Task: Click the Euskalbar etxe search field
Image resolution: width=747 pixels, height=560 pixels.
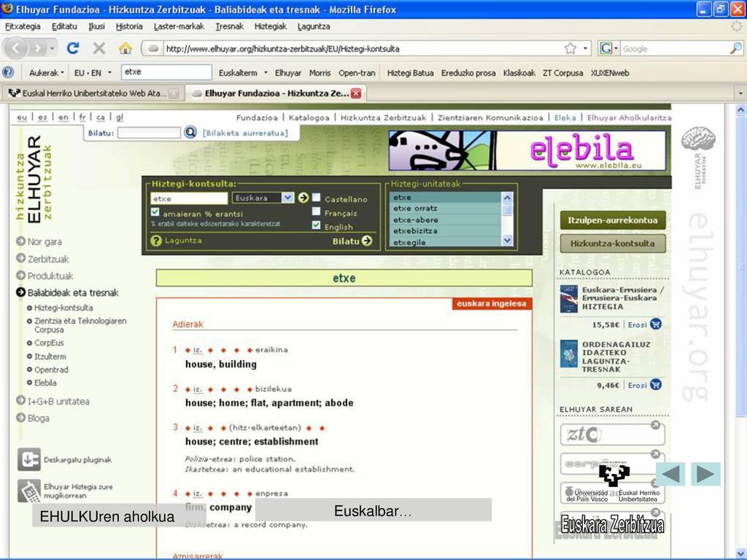Action: 166,72
